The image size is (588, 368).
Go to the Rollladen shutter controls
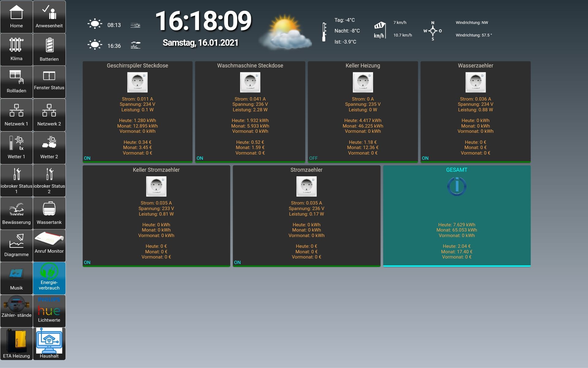pyautogui.click(x=16, y=82)
